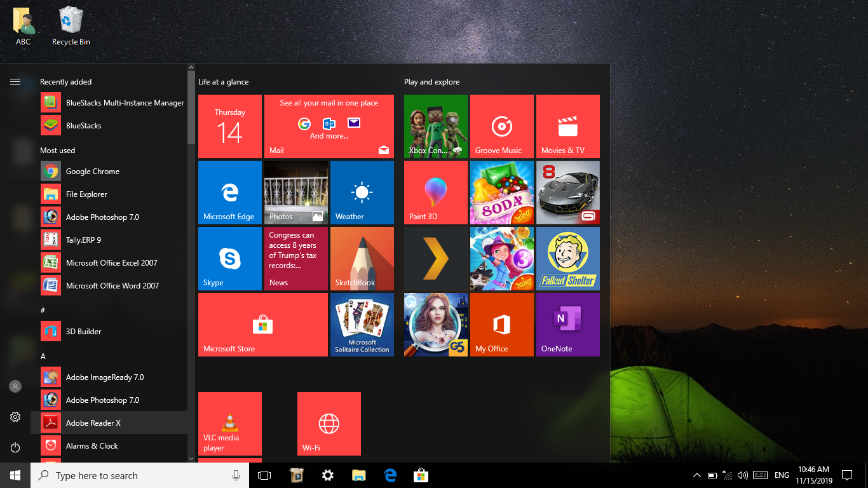Launch the Asphalt 8 racing game tile

(x=568, y=193)
